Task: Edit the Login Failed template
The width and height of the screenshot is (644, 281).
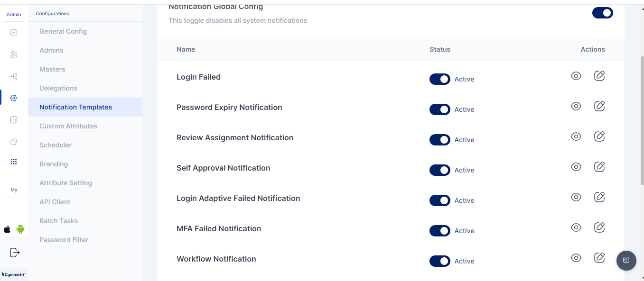Action: [599, 76]
